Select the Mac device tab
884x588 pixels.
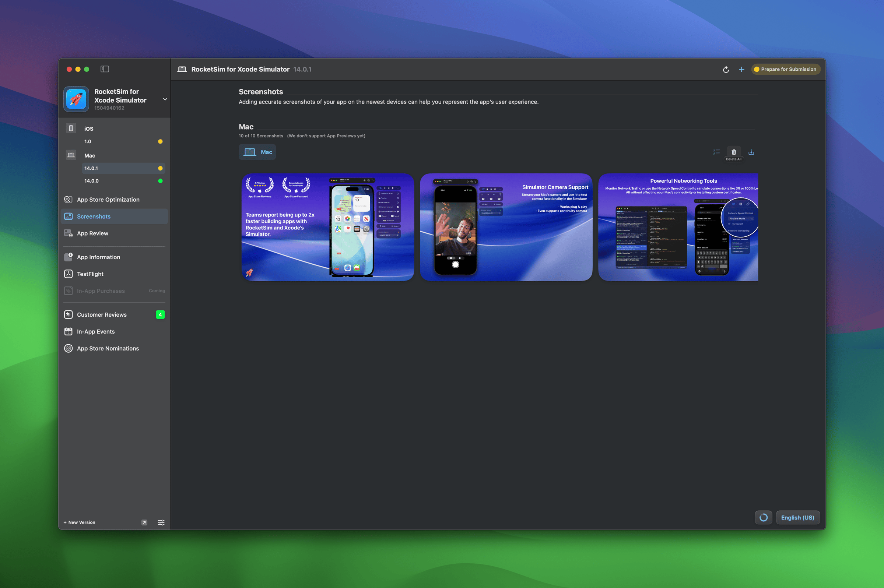point(257,152)
